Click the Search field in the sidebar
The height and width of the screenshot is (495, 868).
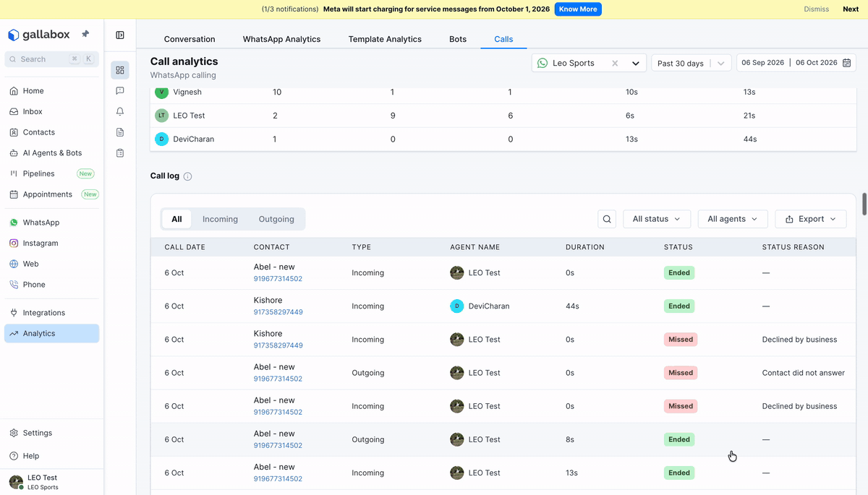pos(51,59)
